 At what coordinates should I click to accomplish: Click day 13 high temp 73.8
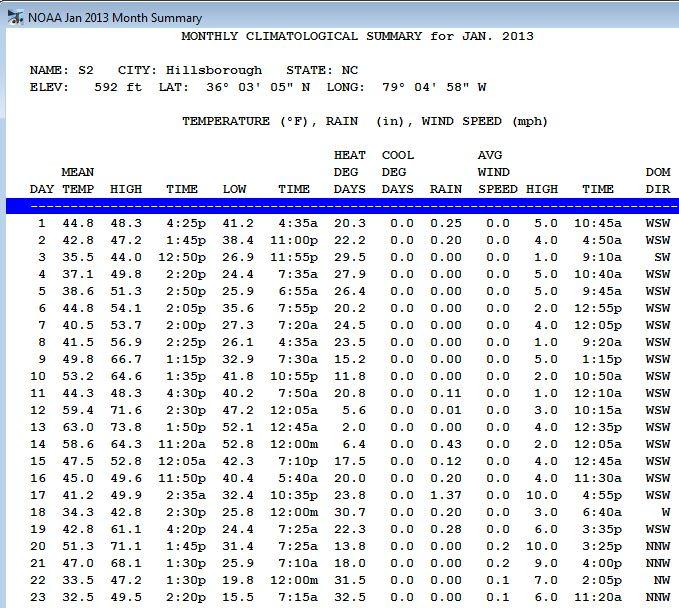pos(126,427)
